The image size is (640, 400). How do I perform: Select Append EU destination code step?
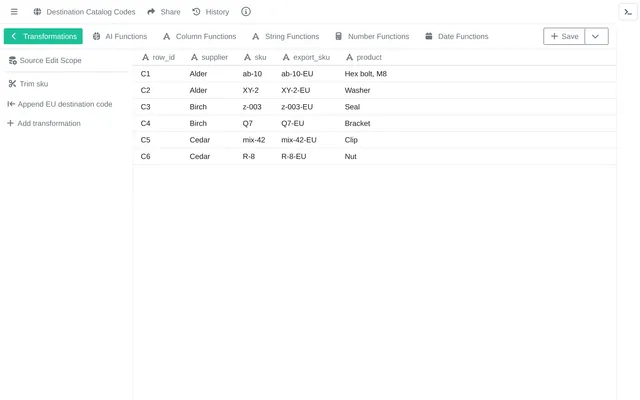60,104
